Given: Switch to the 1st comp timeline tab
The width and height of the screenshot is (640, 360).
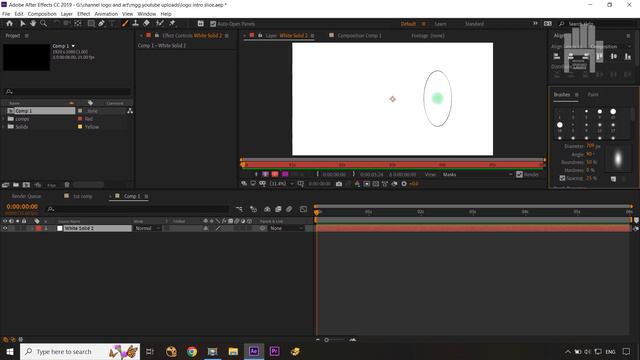Looking at the screenshot, I should click(82, 196).
